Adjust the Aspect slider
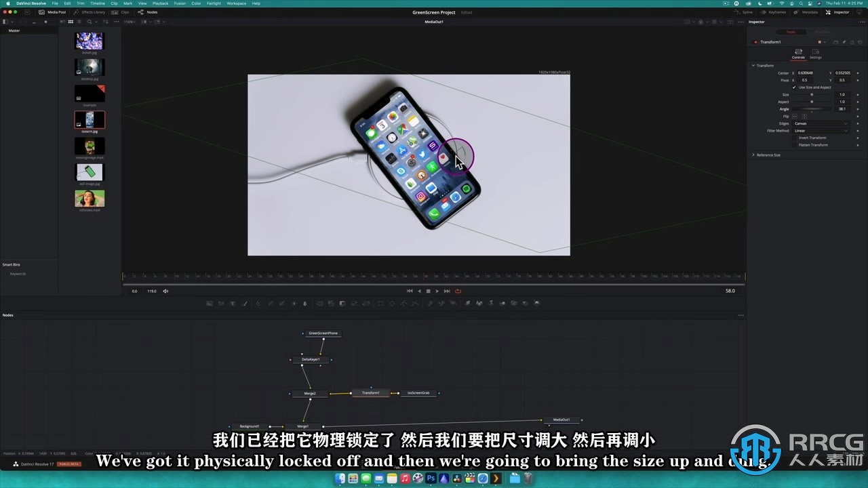Viewport: 868px width, 488px height. [811, 102]
